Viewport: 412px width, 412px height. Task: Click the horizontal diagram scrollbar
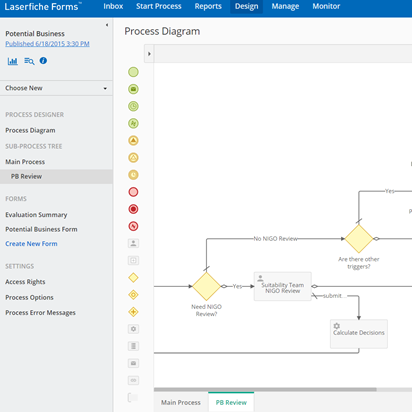[x=265, y=389]
